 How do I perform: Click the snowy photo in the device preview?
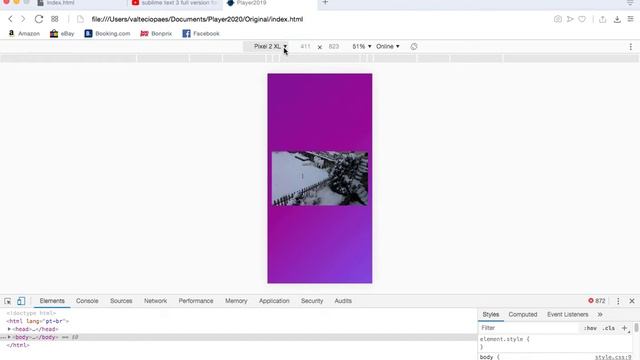tap(320, 178)
